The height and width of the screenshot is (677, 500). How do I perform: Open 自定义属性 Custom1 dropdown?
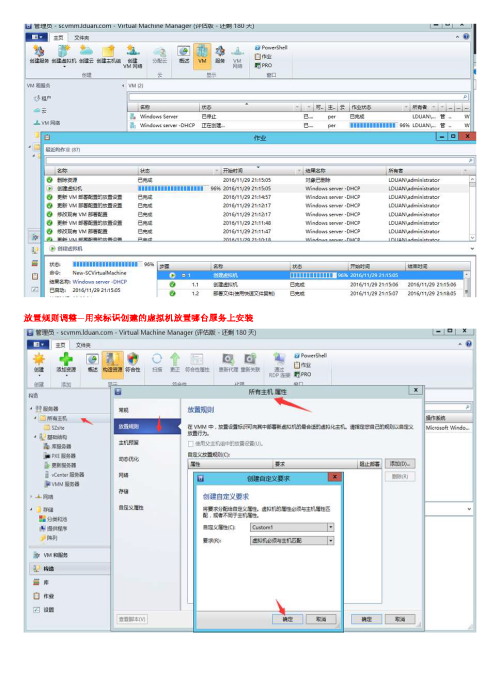click(331, 527)
